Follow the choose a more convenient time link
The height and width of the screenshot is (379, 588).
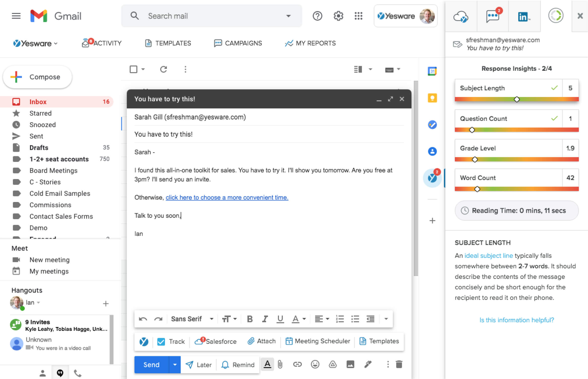coord(227,197)
